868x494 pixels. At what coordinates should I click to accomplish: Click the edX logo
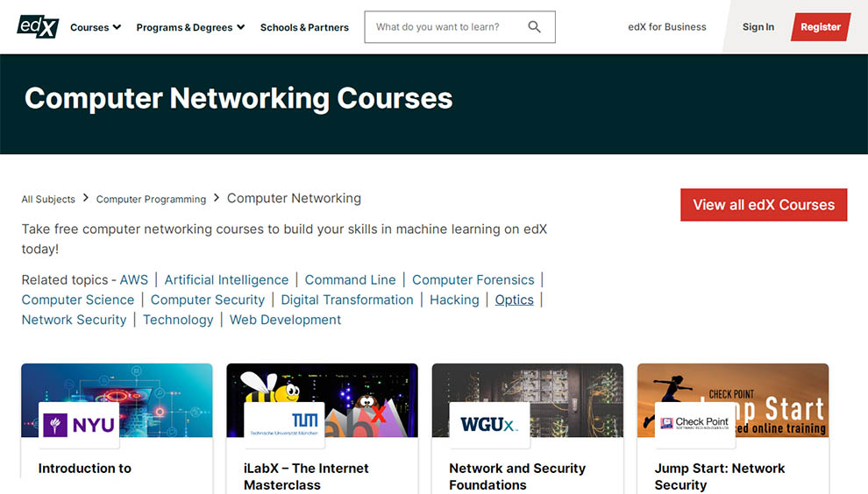click(38, 26)
